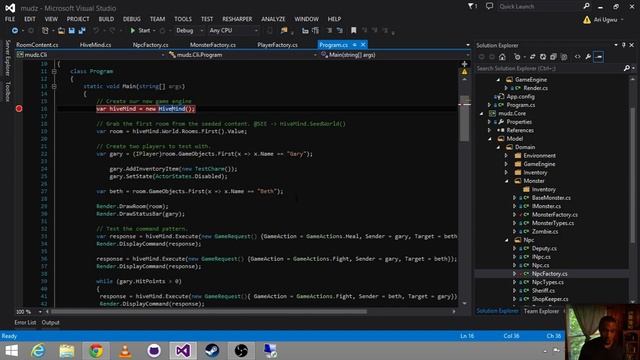Image resolution: width=640 pixels, height=360 pixels.
Task: Expand the Properties node in Solution Explorer
Action: tap(489, 122)
